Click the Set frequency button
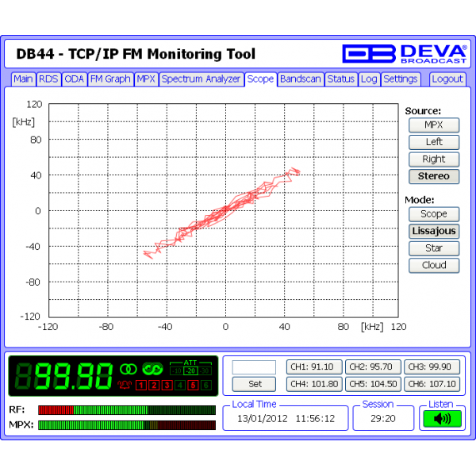476x476 pixels. click(x=254, y=384)
